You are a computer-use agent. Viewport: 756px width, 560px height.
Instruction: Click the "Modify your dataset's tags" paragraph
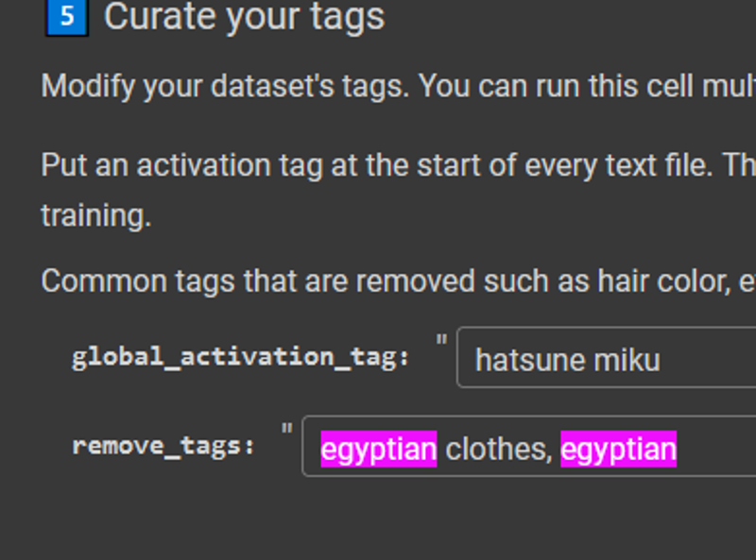pyautogui.click(x=398, y=87)
